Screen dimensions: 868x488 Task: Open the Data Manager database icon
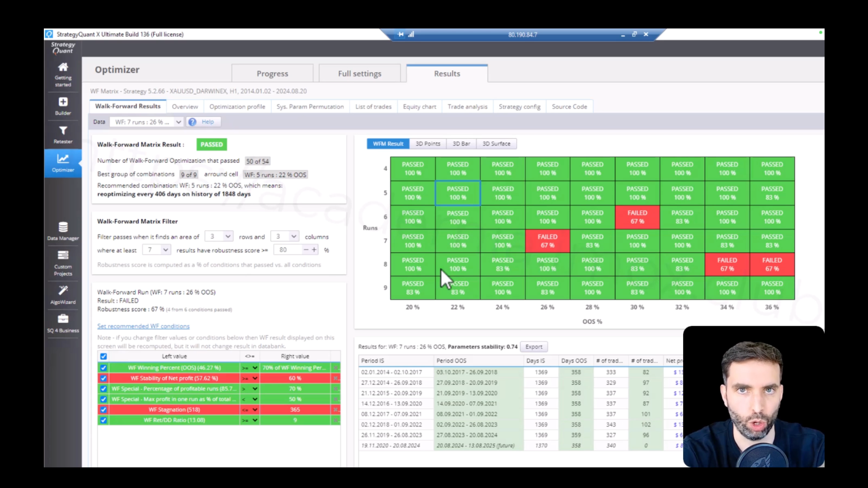click(63, 227)
